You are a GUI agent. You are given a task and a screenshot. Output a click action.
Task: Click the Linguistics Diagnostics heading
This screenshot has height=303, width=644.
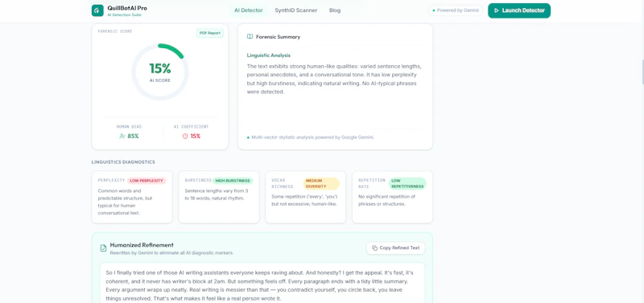coord(123,162)
